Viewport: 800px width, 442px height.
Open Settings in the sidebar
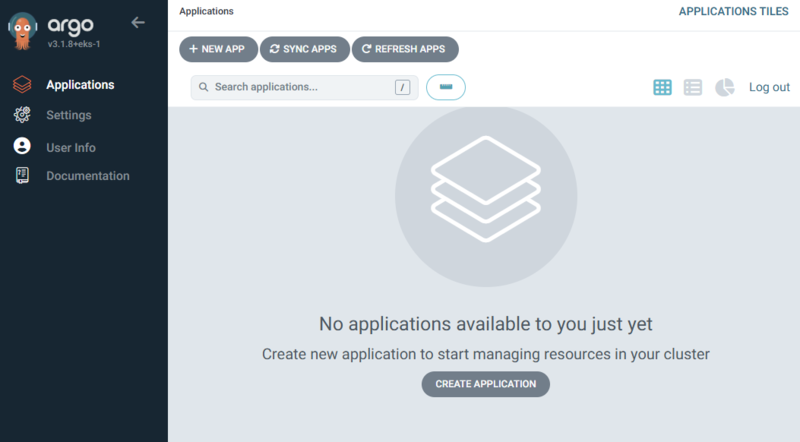tap(69, 115)
